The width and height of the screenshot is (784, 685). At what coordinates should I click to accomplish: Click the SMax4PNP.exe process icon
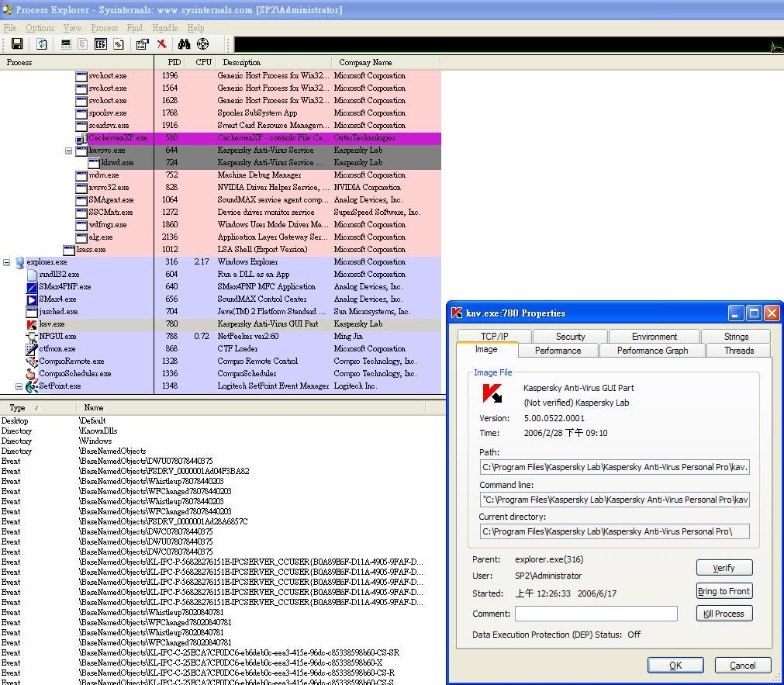(x=32, y=287)
